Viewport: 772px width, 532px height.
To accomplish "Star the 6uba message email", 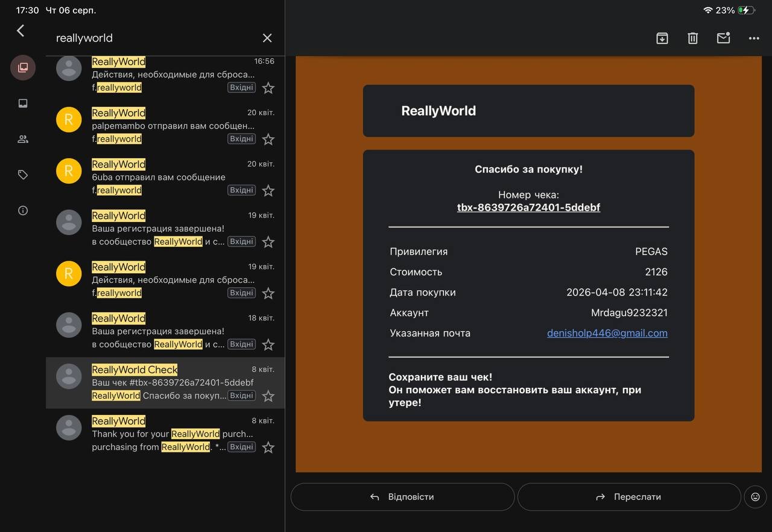I will pos(268,191).
